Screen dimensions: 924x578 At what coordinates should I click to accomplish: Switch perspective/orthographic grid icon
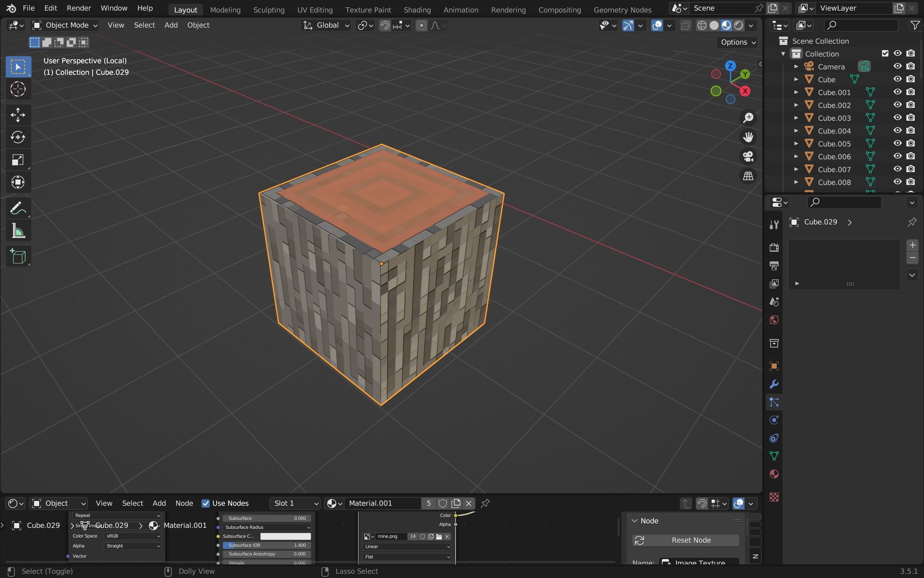[x=748, y=176]
